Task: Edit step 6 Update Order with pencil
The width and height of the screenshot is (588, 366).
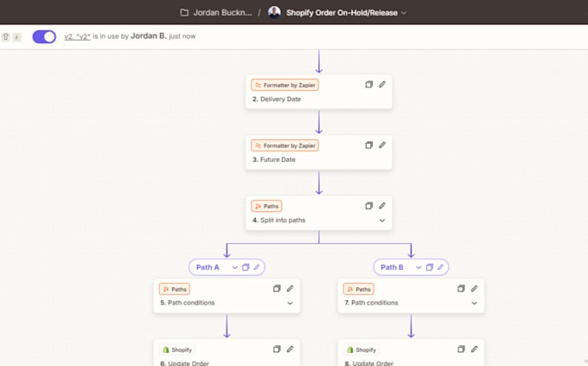Action: (x=291, y=349)
